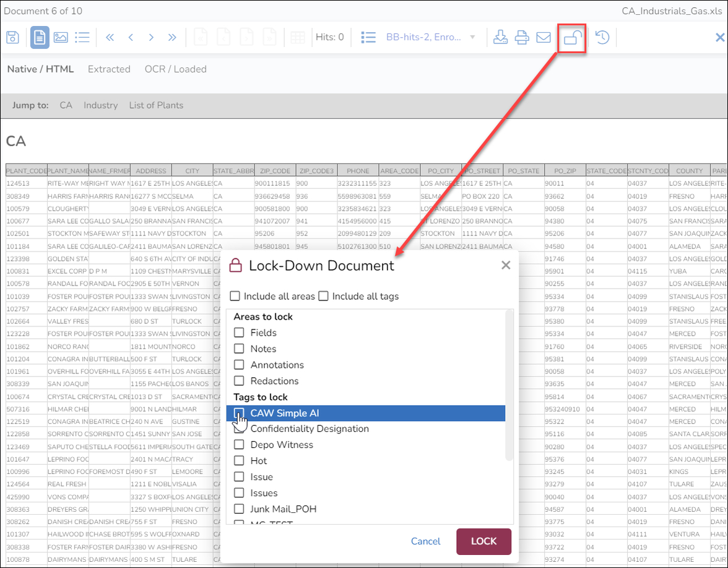728x568 pixels.
Task: Jump to last document arrow
Action: tap(172, 38)
